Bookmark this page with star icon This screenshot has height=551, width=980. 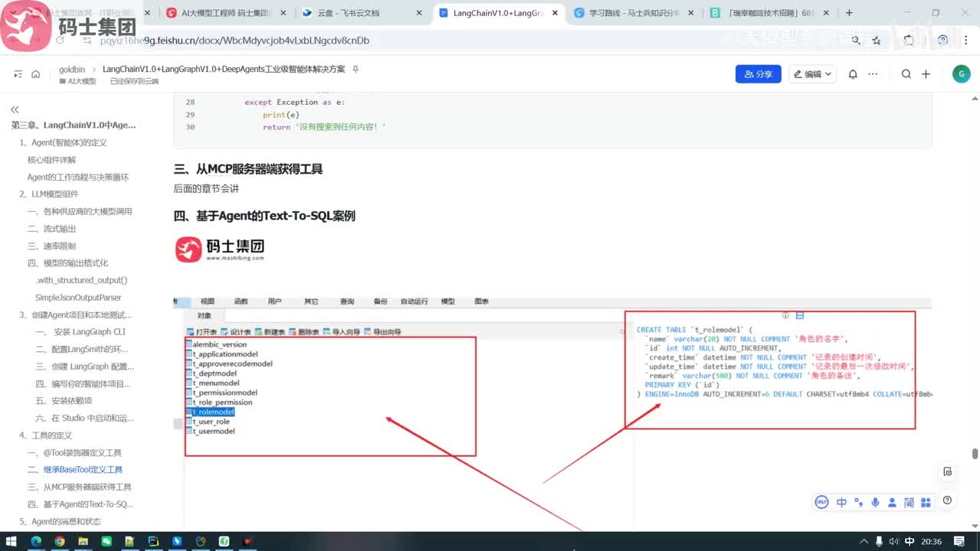click(876, 41)
